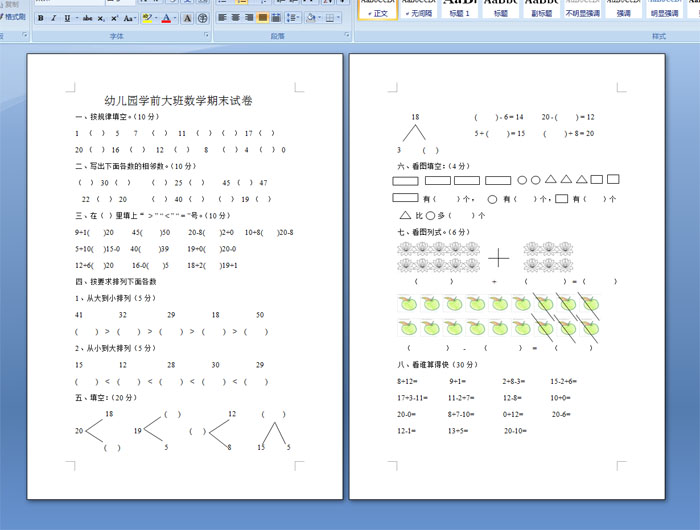Center the paragraph text

(235, 18)
